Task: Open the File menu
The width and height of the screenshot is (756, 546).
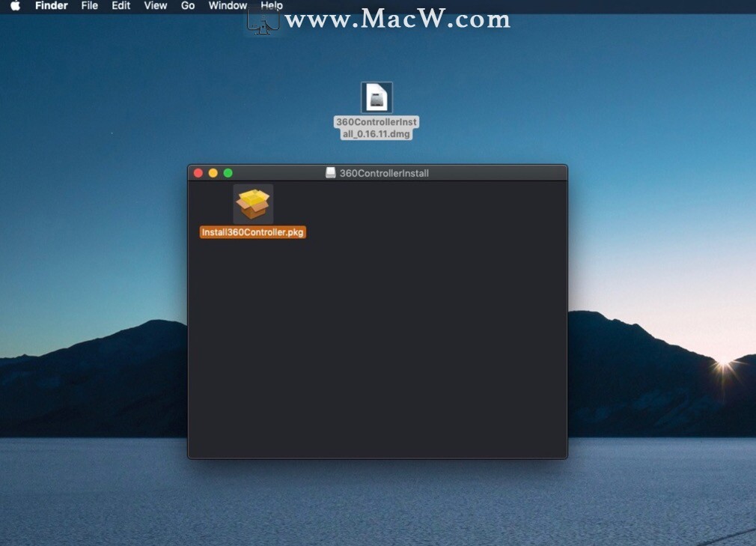Action: (x=90, y=6)
